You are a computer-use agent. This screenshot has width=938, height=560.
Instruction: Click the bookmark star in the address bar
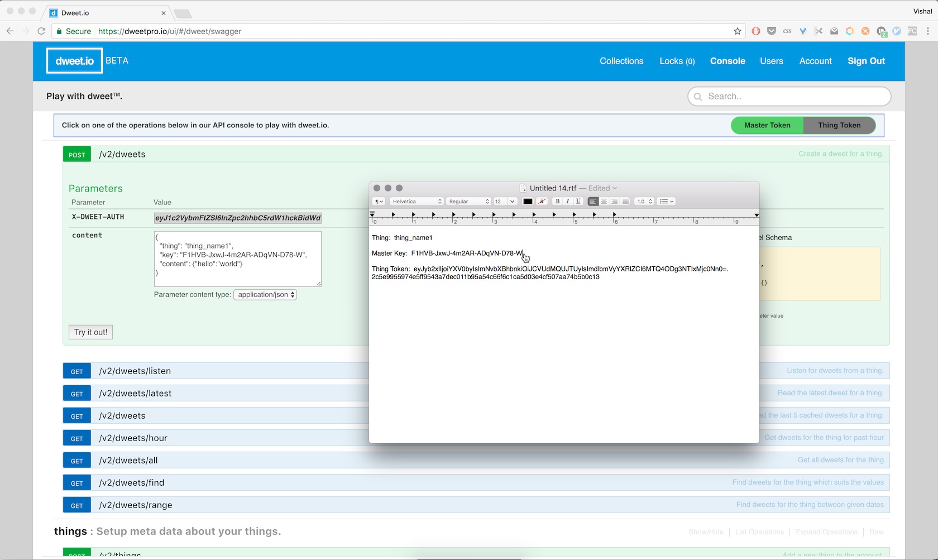click(738, 31)
